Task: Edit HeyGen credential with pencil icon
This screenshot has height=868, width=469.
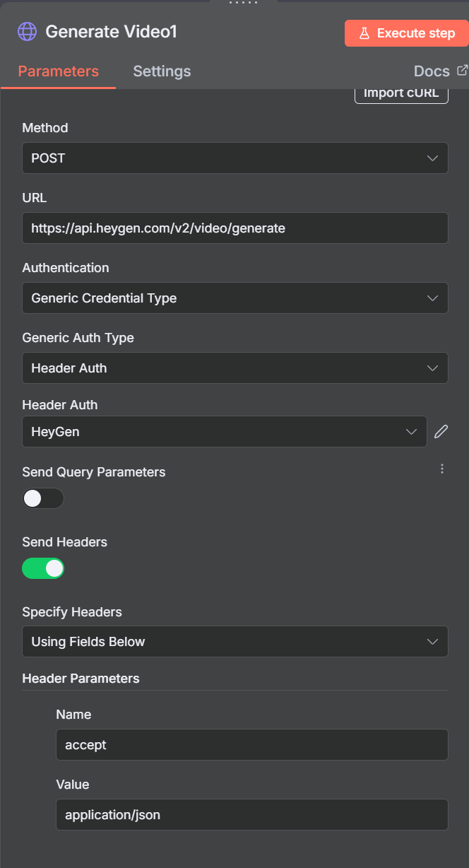Action: [441, 431]
